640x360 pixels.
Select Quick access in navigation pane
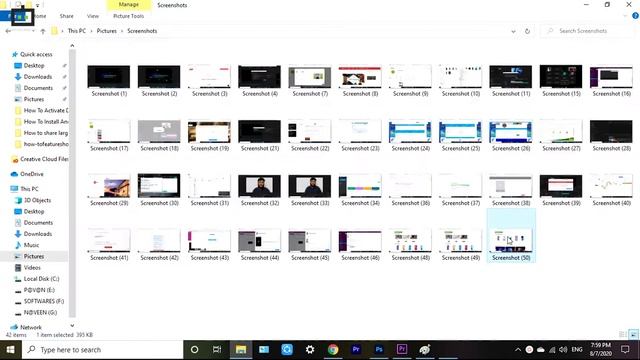click(x=36, y=54)
